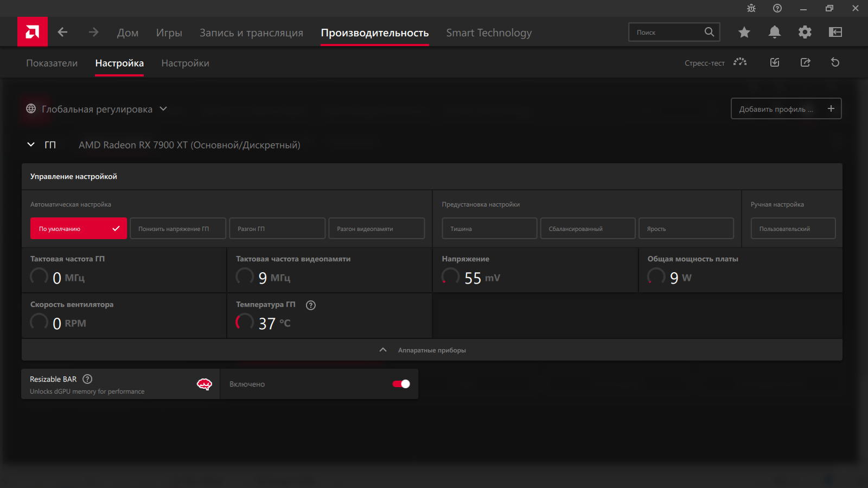868x488 pixels.
Task: Click the help icon next to Температура ГП
Action: (x=311, y=305)
